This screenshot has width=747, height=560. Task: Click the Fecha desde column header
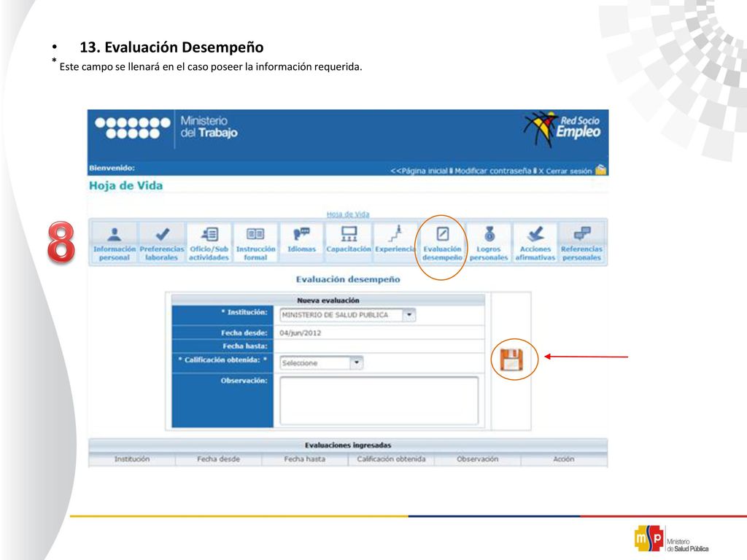pyautogui.click(x=218, y=459)
